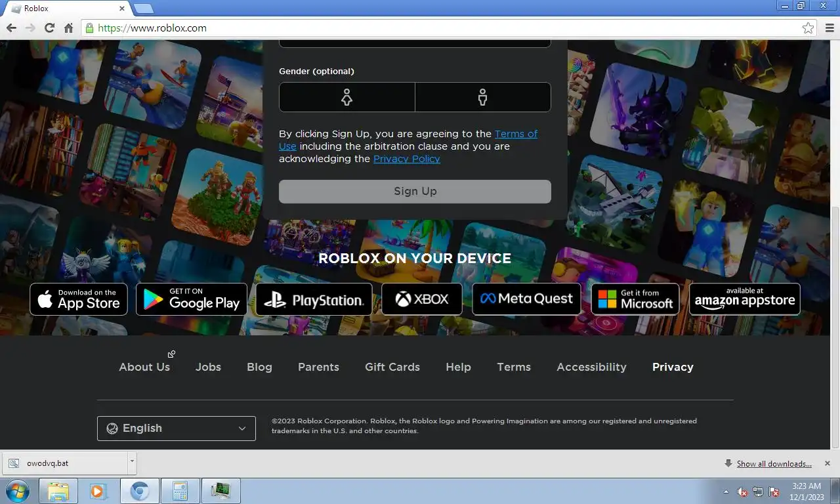Image resolution: width=840 pixels, height=504 pixels.
Task: Click Show all downloads link
Action: pyautogui.click(x=774, y=464)
